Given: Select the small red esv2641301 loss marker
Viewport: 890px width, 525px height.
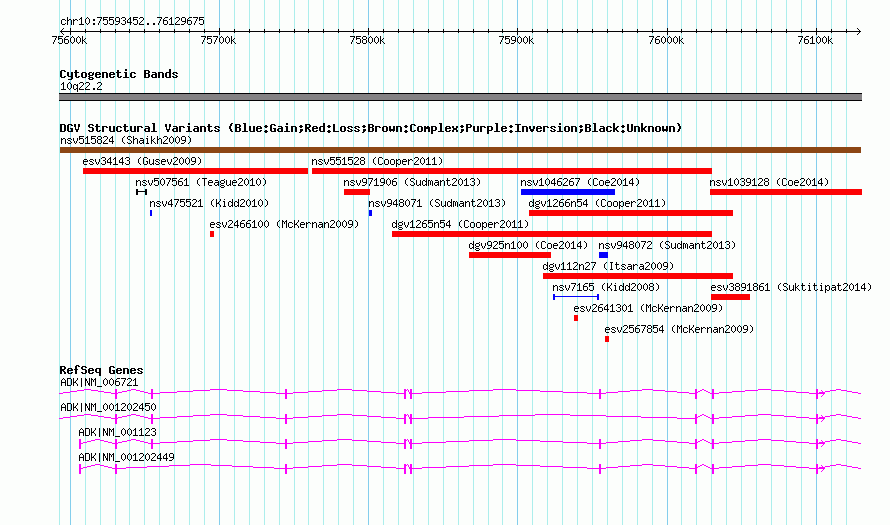Looking at the screenshot, I should (576, 318).
